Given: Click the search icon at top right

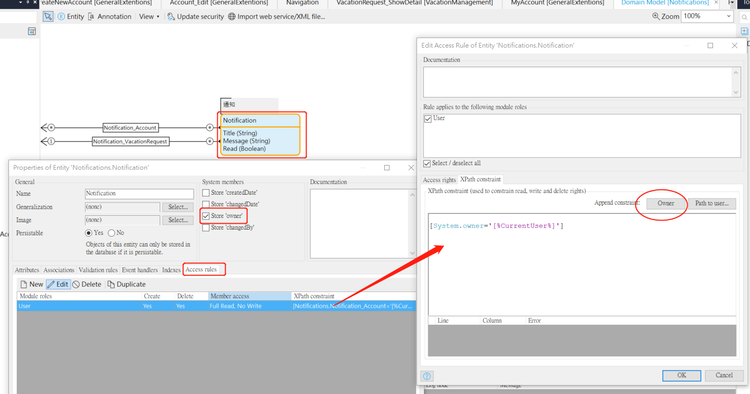Looking at the screenshot, I should pos(744,17).
